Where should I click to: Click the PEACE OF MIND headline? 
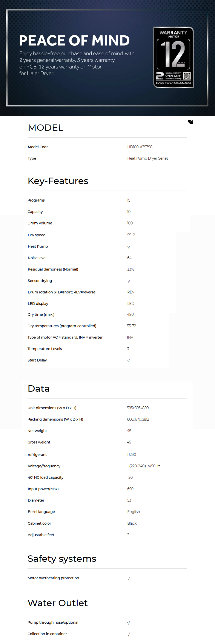pos(74,41)
